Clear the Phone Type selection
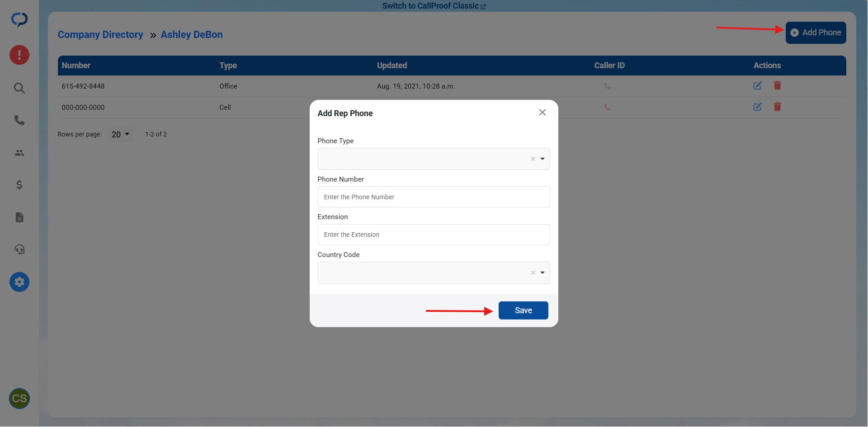The height and width of the screenshot is (427, 868). click(533, 159)
